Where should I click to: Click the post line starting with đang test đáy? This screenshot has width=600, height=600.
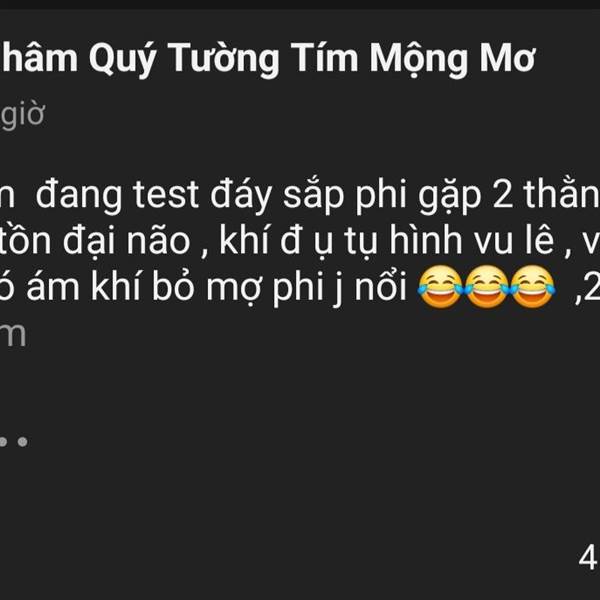(x=300, y=195)
